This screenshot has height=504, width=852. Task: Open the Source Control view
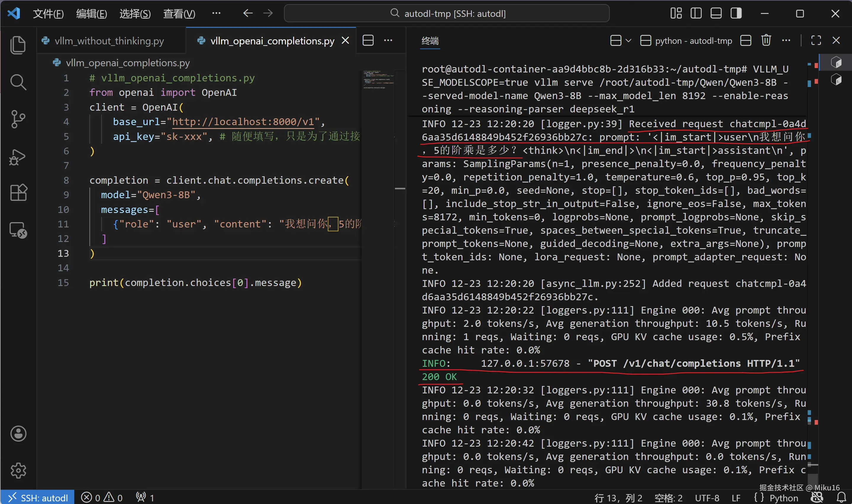(x=18, y=119)
